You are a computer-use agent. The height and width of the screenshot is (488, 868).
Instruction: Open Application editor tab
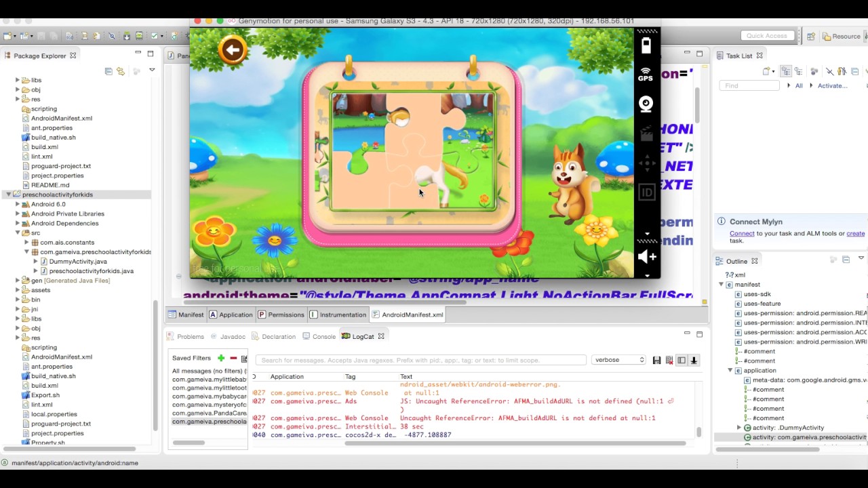point(231,314)
